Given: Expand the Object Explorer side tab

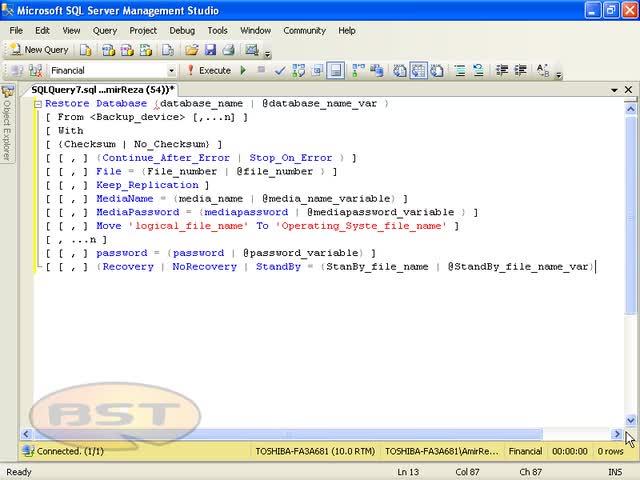Looking at the screenshot, I should tap(7, 123).
